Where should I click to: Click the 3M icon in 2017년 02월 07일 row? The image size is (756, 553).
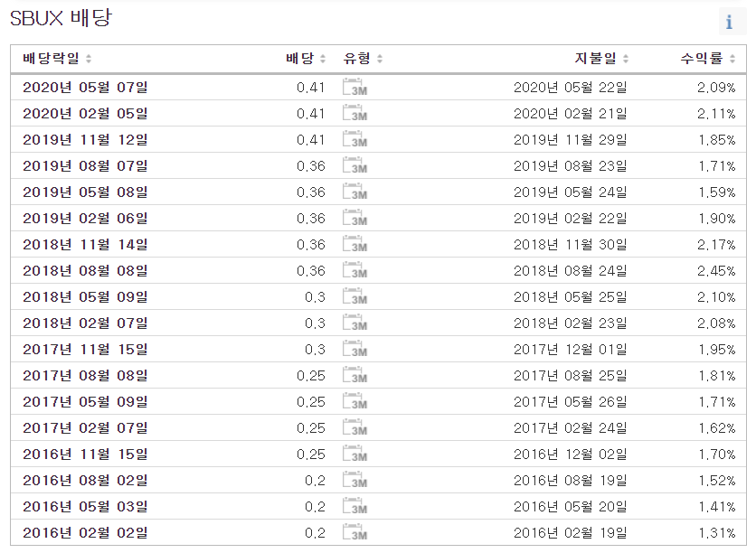coord(354,427)
